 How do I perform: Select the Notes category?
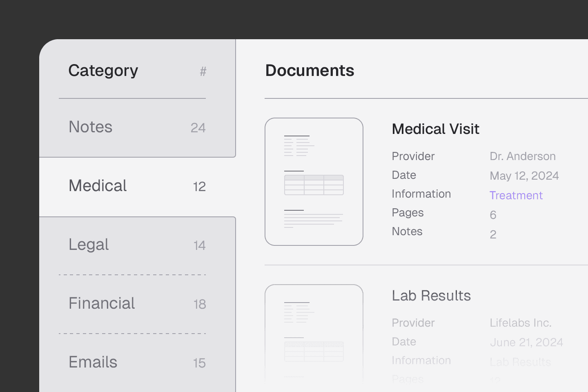(91, 127)
